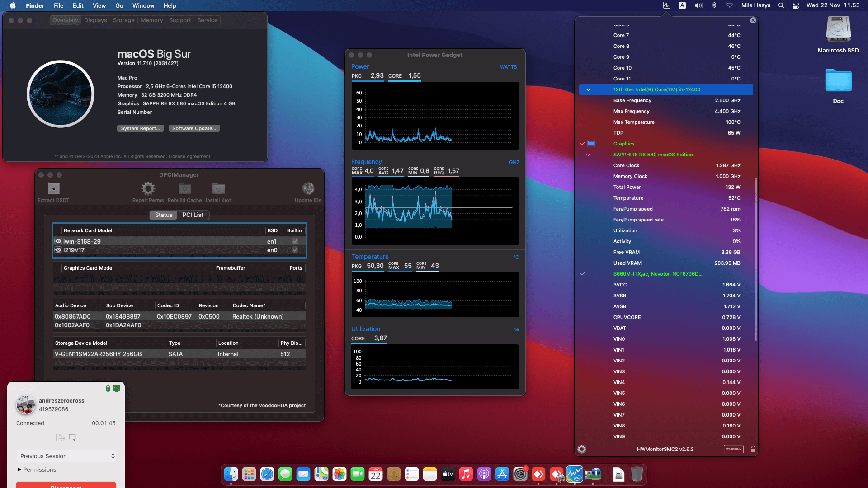Open the PCI List tab in DPCIManager
Screen dimensions: 868x488
pyautogui.click(x=193, y=215)
